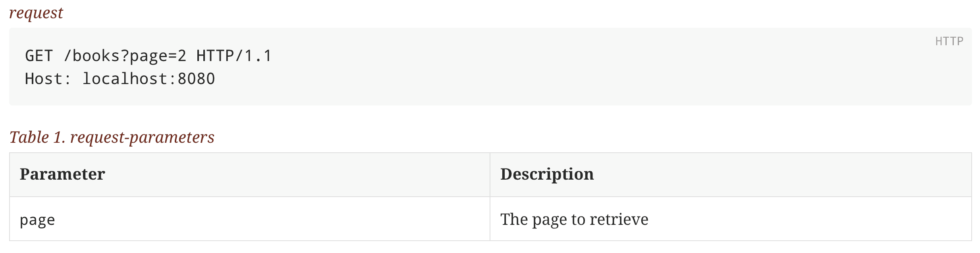Click the 'Table 1.' caption prefix
This screenshot has width=980, height=253.
37,137
